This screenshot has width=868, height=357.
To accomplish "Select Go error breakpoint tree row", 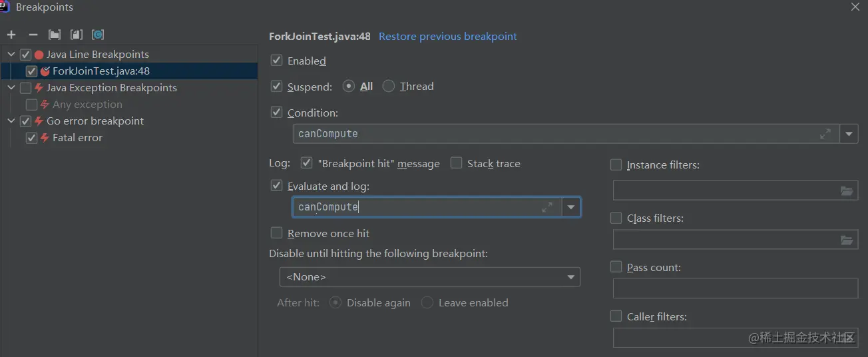I will (129, 121).
